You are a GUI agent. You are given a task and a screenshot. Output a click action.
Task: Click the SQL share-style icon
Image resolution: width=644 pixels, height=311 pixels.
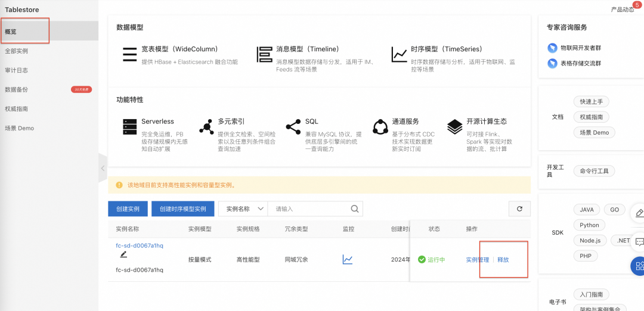click(x=293, y=127)
